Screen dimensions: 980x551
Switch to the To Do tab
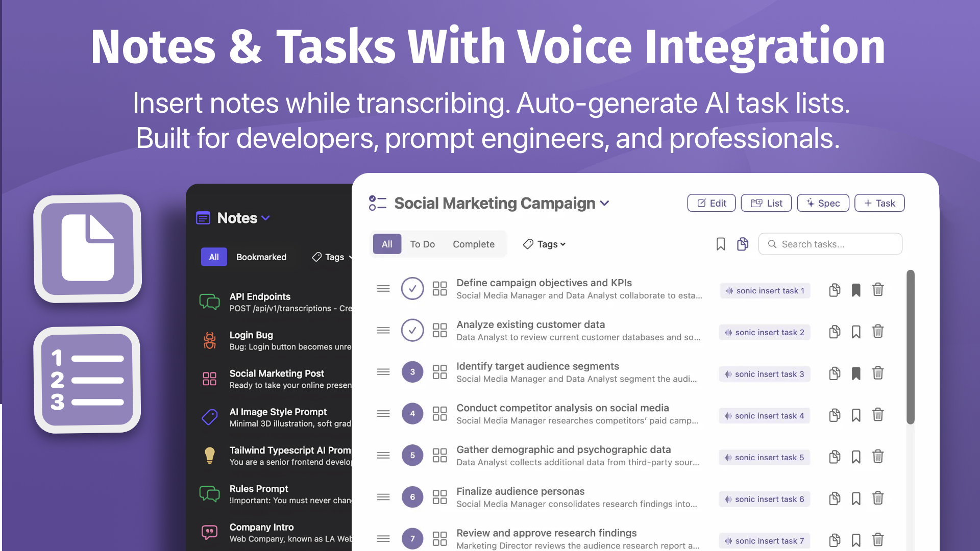pyautogui.click(x=422, y=244)
